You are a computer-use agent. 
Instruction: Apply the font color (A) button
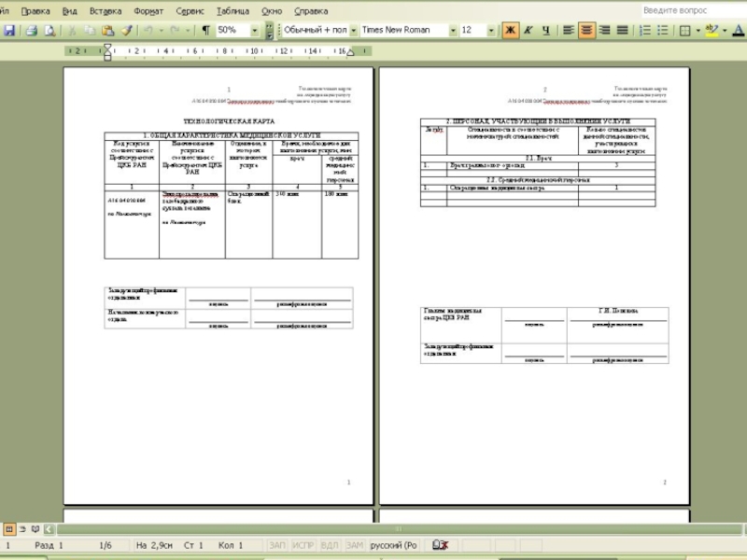[738, 31]
